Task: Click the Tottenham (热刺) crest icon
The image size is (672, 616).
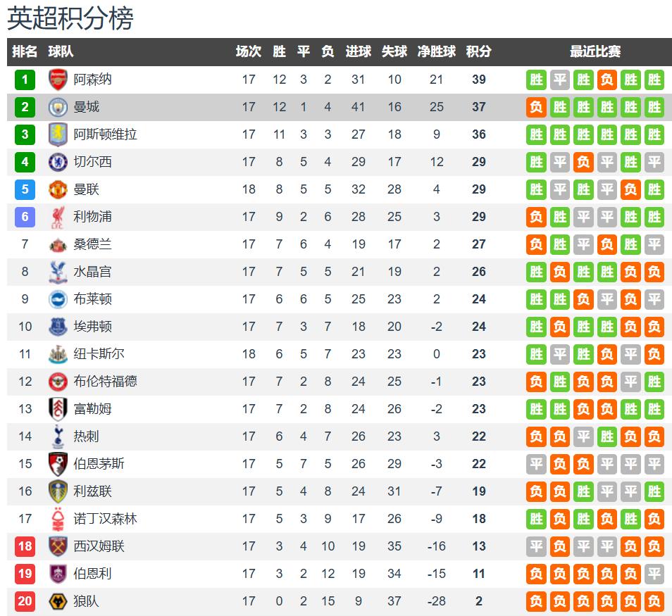Action: click(58, 436)
